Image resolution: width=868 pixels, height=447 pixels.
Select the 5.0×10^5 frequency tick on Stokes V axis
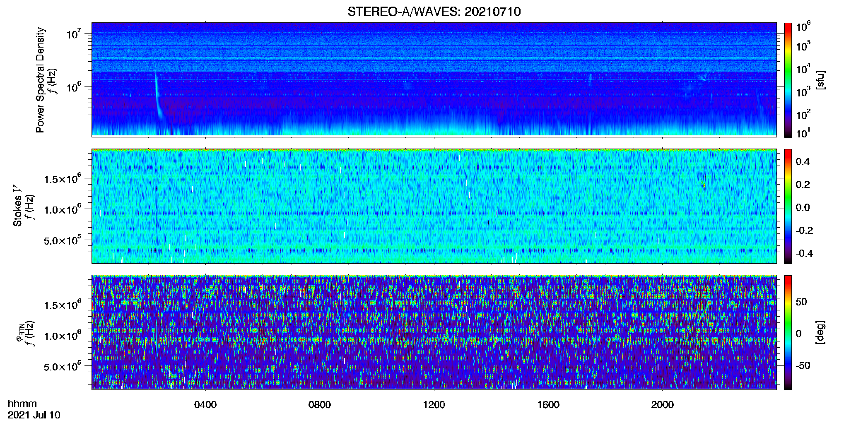coord(63,240)
